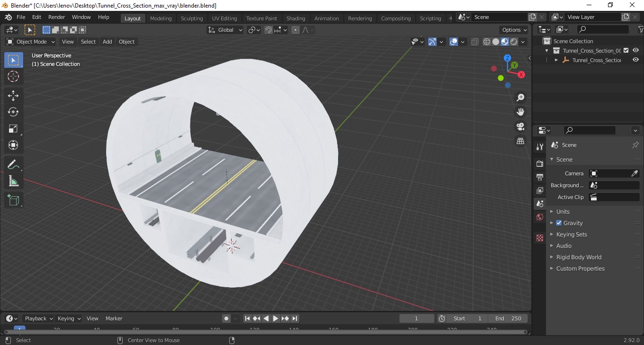Open the viewport Add menu
644x345 pixels.
pos(107,42)
